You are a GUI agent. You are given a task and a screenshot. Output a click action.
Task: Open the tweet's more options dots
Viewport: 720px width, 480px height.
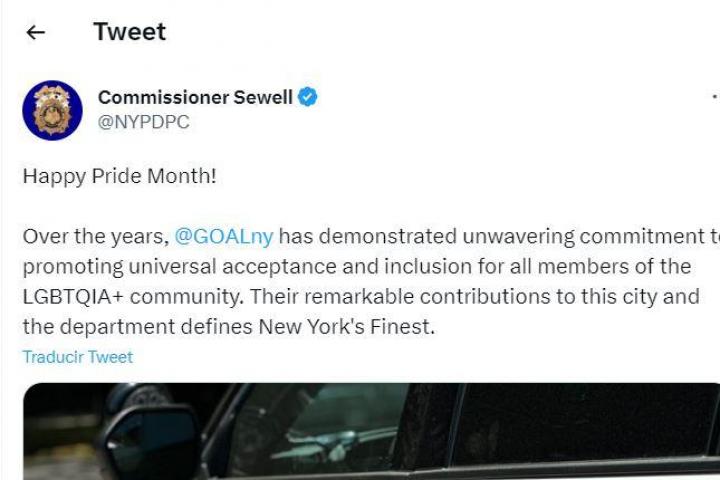[x=714, y=98]
